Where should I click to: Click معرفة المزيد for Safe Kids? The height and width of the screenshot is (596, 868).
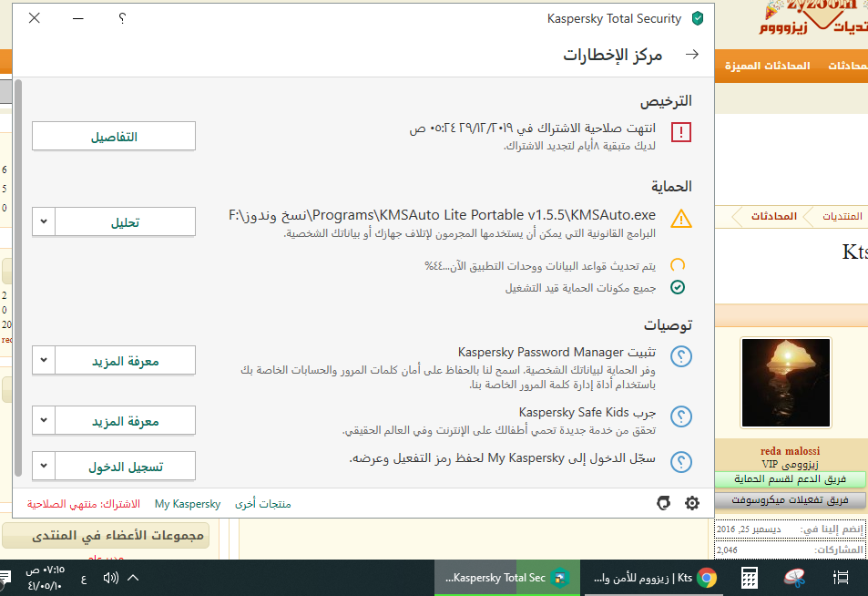pyautogui.click(x=125, y=421)
